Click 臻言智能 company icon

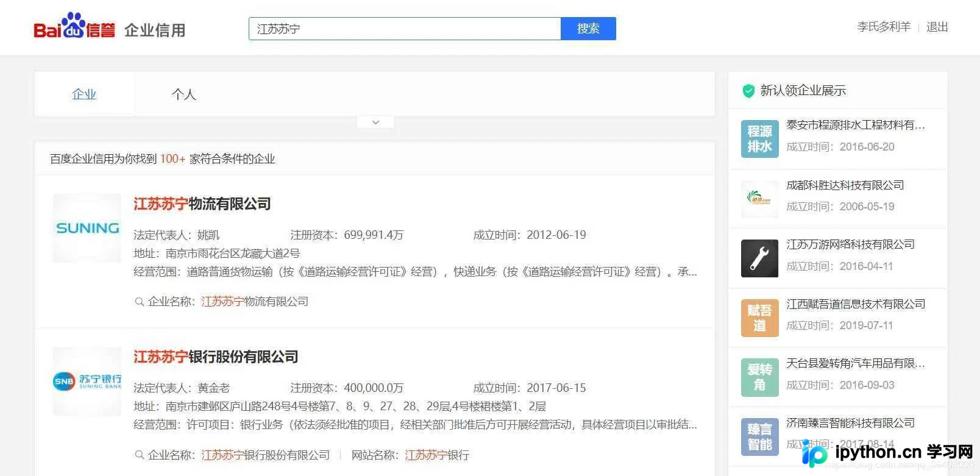pos(759,436)
